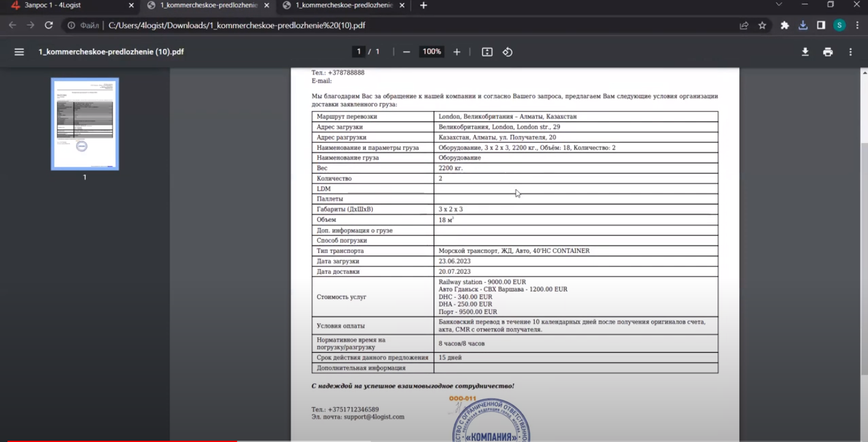Click the Тип транспорта label

point(341,251)
